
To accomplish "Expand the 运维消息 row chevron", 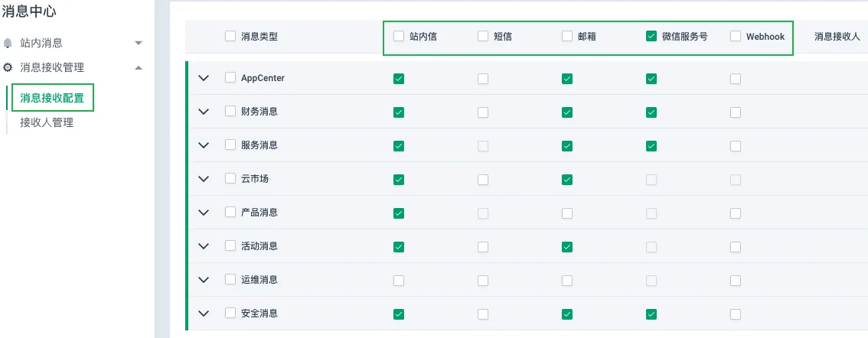I will (204, 280).
